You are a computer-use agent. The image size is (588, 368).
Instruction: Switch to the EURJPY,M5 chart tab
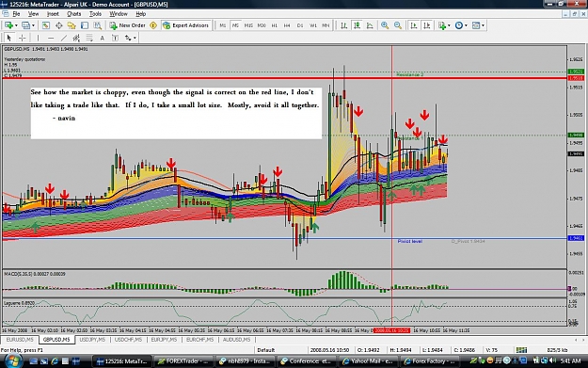(x=164, y=340)
